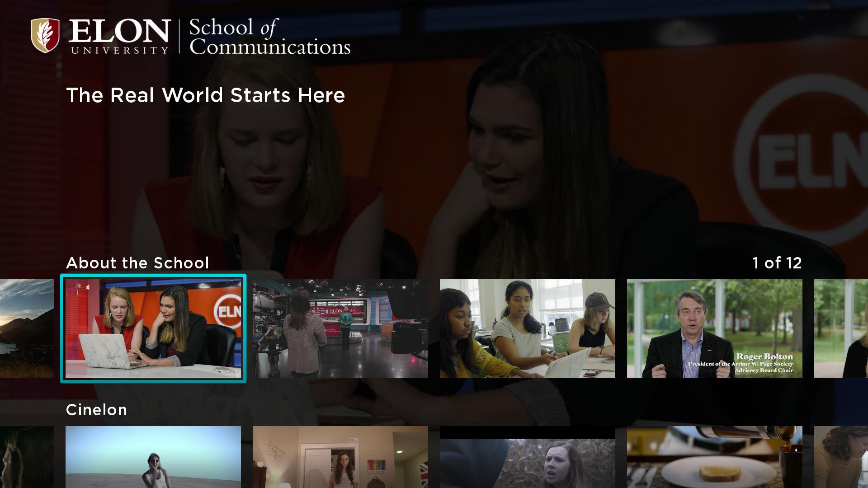The image size is (868, 488).
Task: Select the highlighted ELN newsroom laptop video thumbnail
Action: click(x=153, y=328)
